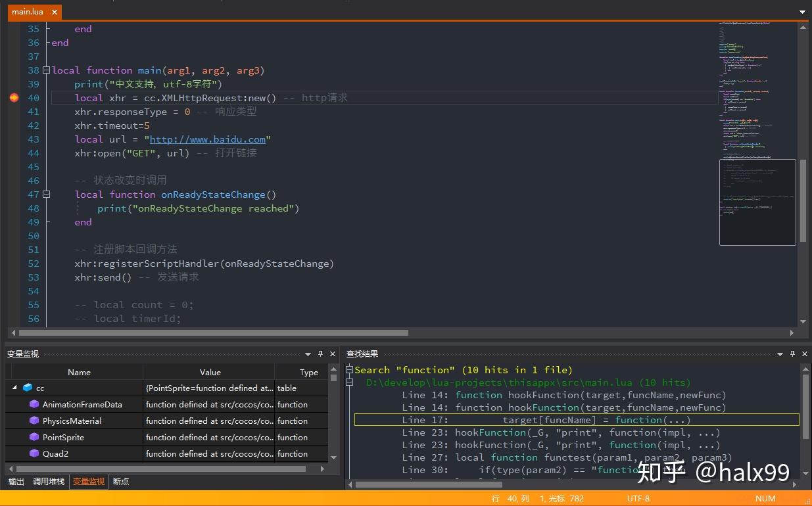
Task: Switch to the 断点 tab
Action: [121, 482]
